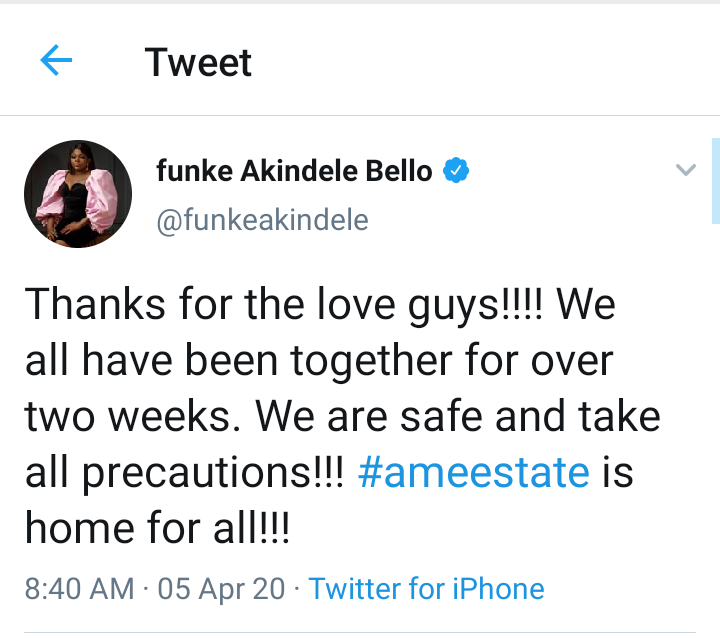Click the scrollbar on the right edge
Viewport: 720px width, 638px height.
pyautogui.click(x=715, y=181)
